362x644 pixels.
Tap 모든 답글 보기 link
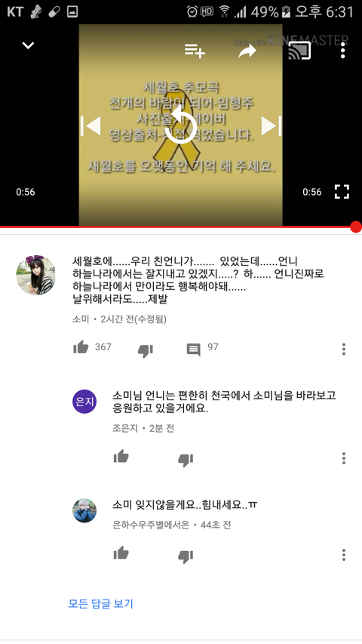point(100,604)
